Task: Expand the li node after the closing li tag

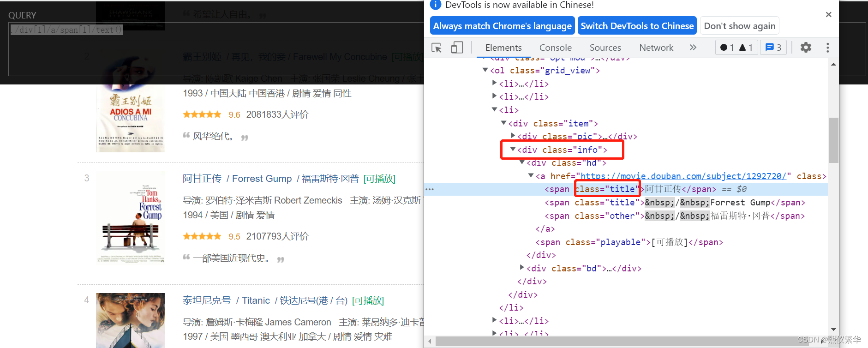Action: click(494, 320)
